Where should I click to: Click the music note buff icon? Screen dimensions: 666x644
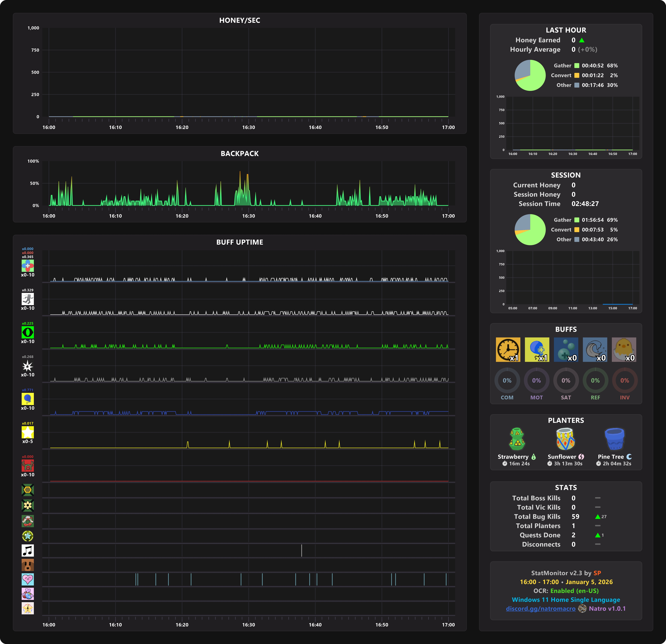coord(28,550)
